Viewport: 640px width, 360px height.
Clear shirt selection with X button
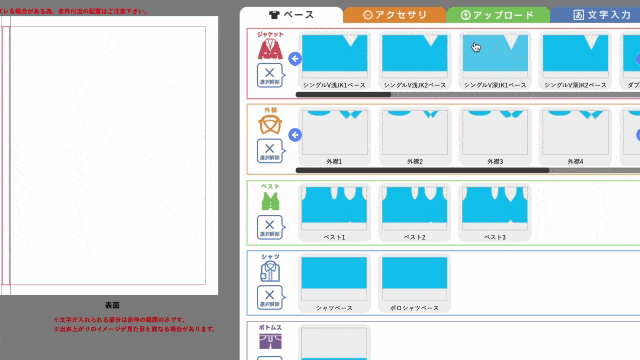pos(270,298)
